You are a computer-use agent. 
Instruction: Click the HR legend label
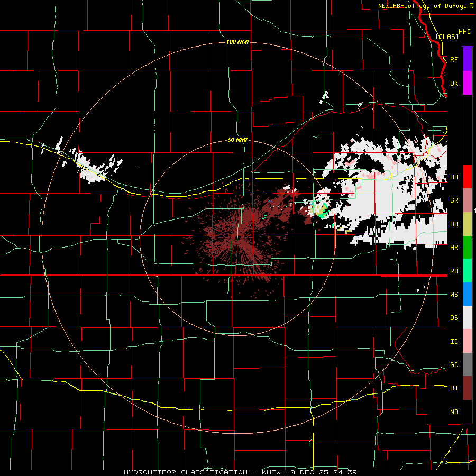click(x=454, y=248)
